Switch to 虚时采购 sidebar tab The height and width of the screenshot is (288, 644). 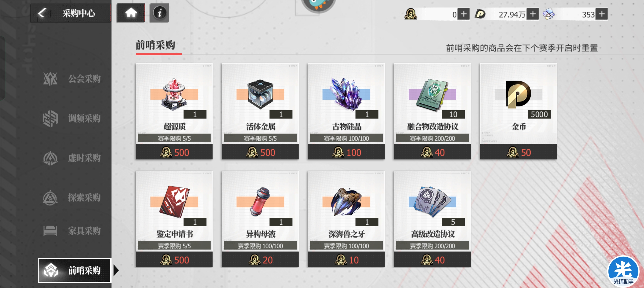pyautogui.click(x=72, y=158)
